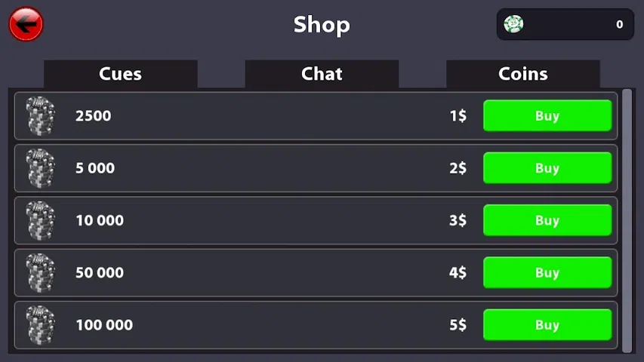
Task: Switch to the Cues tab
Action: point(120,74)
